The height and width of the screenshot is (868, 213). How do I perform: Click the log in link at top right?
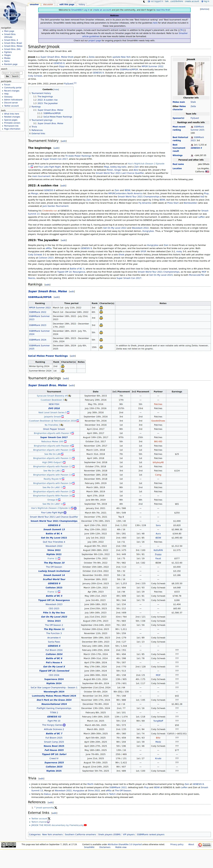pyautogui.click(x=206, y=1)
